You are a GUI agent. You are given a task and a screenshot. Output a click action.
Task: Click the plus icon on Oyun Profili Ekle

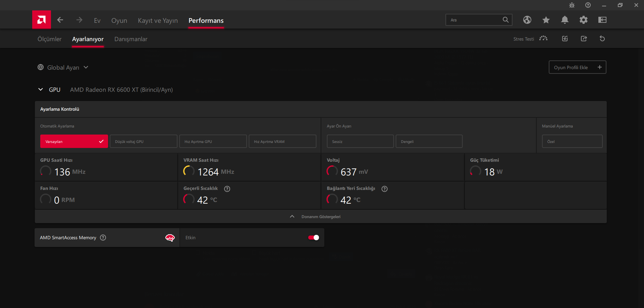tap(600, 67)
